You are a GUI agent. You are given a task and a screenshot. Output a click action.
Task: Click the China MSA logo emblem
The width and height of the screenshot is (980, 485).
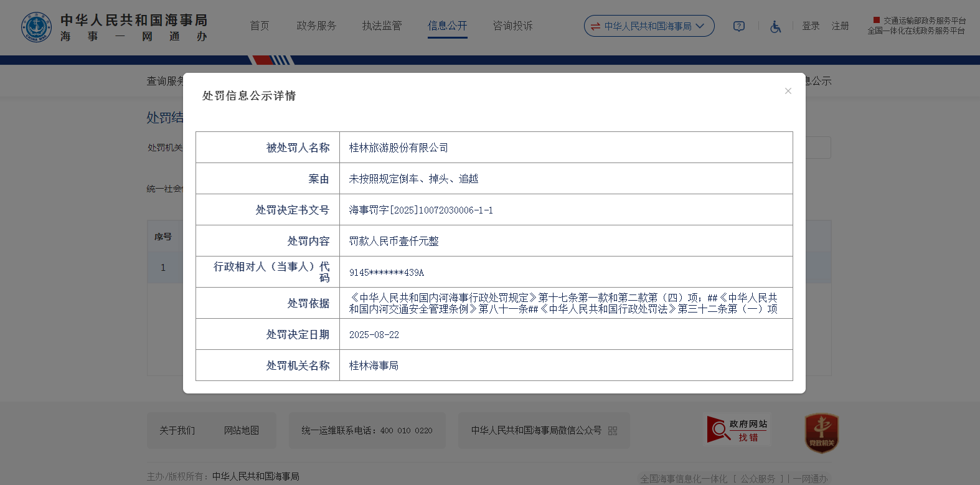(x=36, y=27)
